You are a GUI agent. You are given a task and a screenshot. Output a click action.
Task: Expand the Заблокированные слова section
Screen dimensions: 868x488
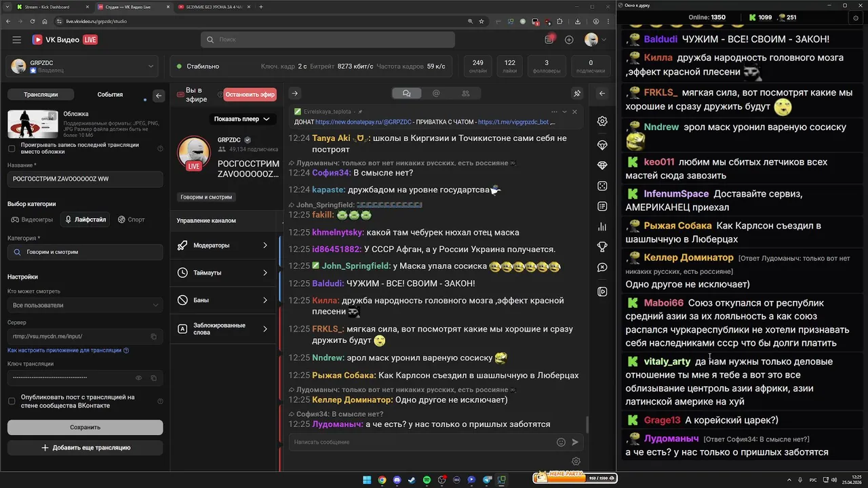click(x=224, y=329)
